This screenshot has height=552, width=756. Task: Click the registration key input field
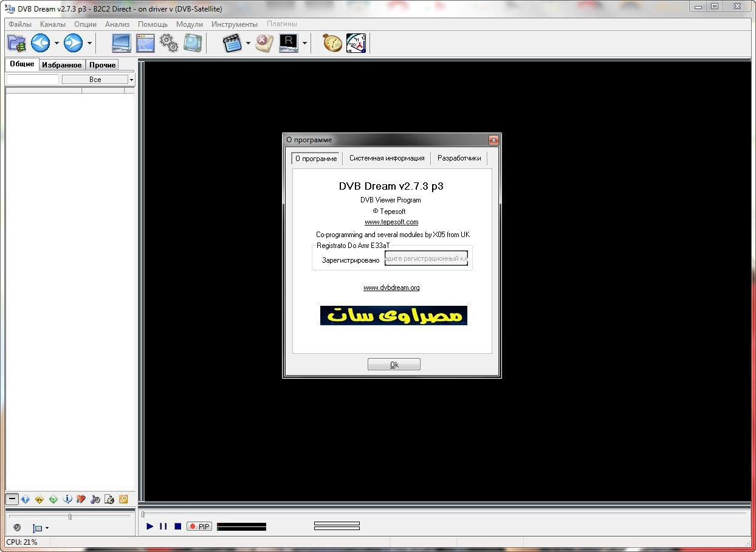point(427,259)
